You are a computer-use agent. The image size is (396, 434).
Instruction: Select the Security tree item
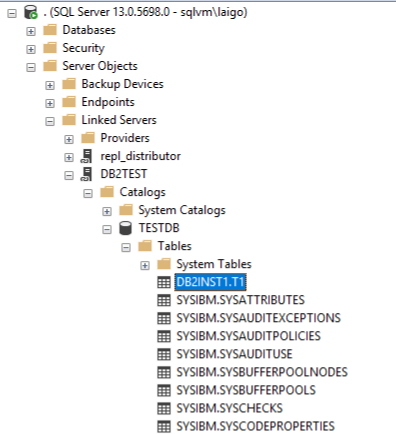point(83,48)
